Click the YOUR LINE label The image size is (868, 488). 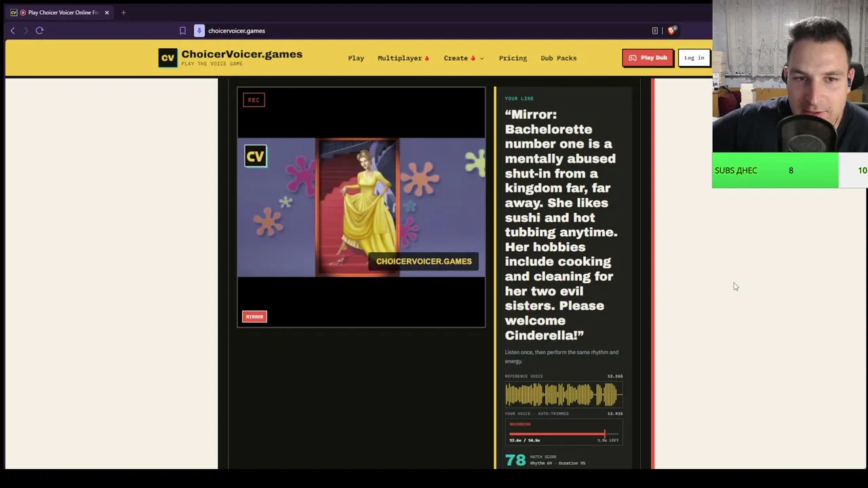pyautogui.click(x=519, y=98)
